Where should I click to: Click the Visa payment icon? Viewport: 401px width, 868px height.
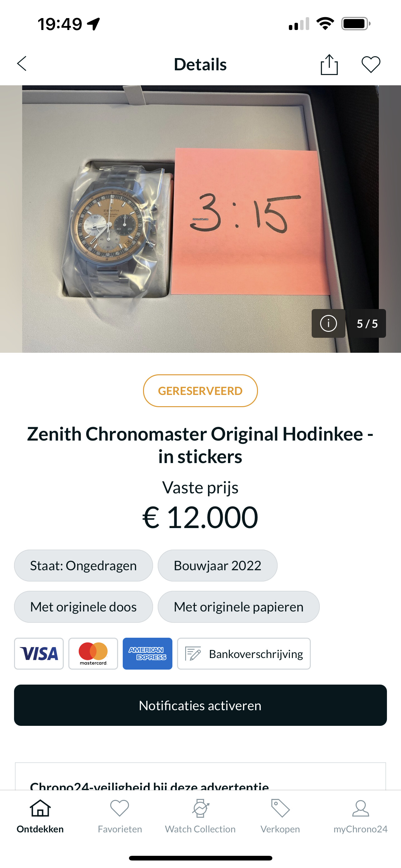coord(39,653)
